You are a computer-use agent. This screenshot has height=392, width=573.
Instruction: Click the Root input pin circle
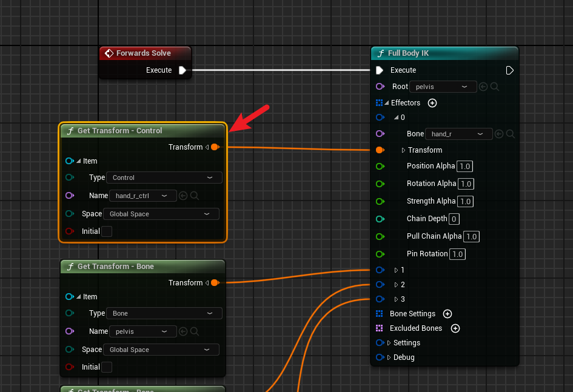coord(380,87)
